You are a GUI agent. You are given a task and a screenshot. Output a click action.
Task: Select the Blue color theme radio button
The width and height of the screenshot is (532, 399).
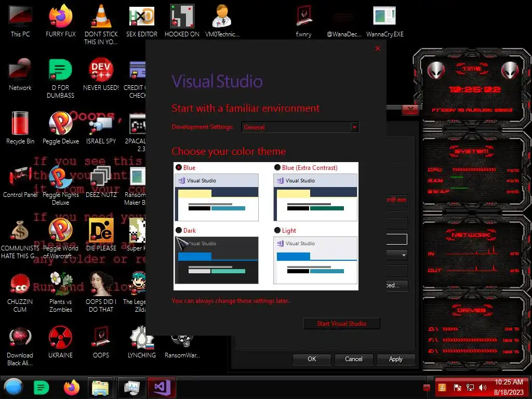pyautogui.click(x=179, y=168)
